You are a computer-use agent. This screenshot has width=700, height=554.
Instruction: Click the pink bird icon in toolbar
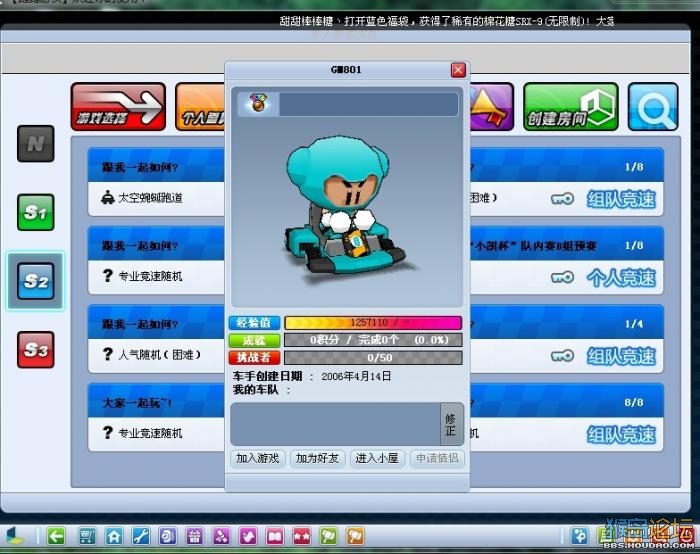[248, 536]
